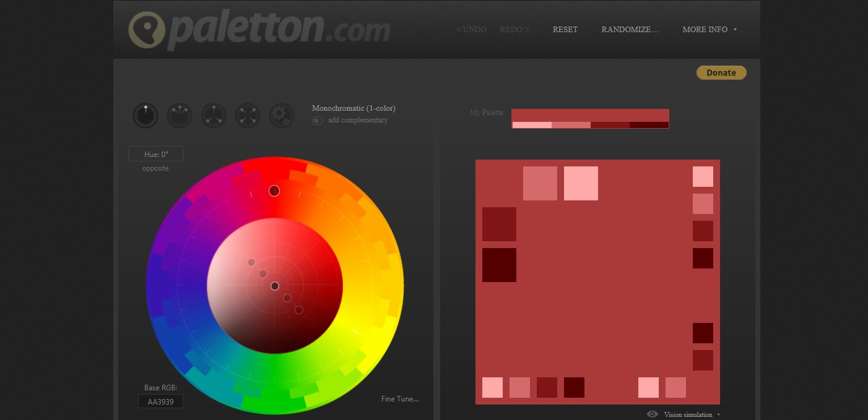Screen dimensions: 868x420
Task: Open the Fine Tune link
Action: (x=400, y=399)
